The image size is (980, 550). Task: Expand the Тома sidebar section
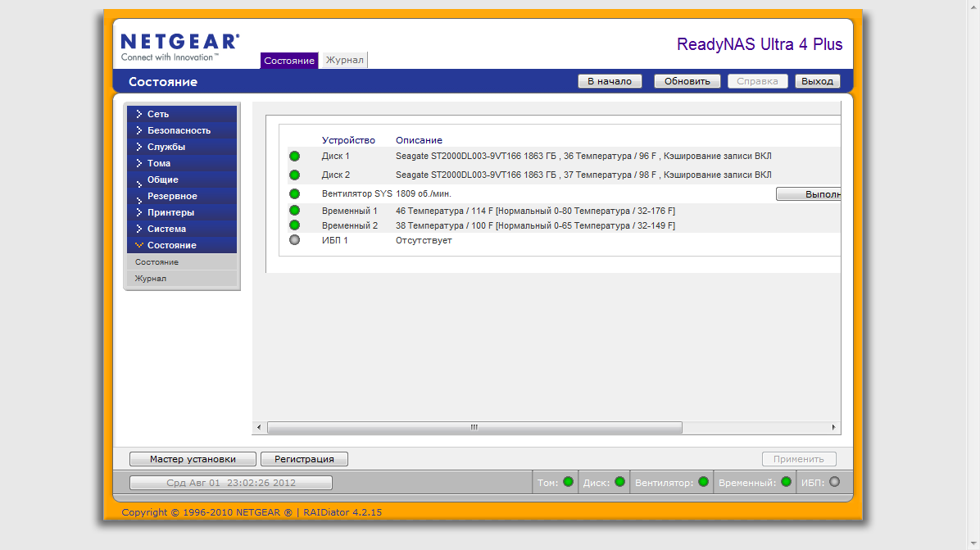[182, 162]
